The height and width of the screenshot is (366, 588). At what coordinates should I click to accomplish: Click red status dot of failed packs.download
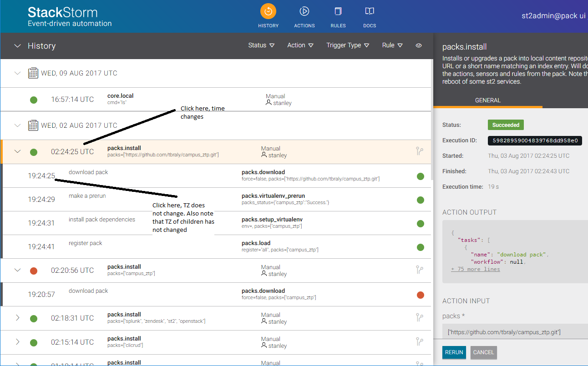pyautogui.click(x=421, y=295)
